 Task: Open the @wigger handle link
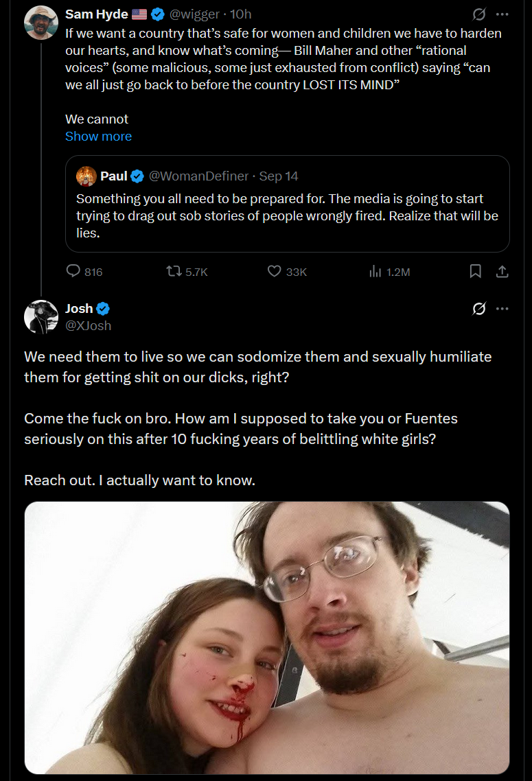point(194,14)
